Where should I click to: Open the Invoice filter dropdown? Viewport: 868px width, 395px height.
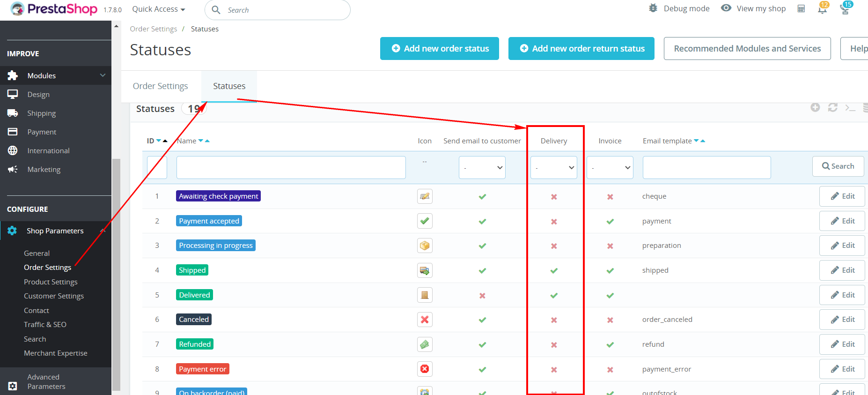[x=610, y=167]
